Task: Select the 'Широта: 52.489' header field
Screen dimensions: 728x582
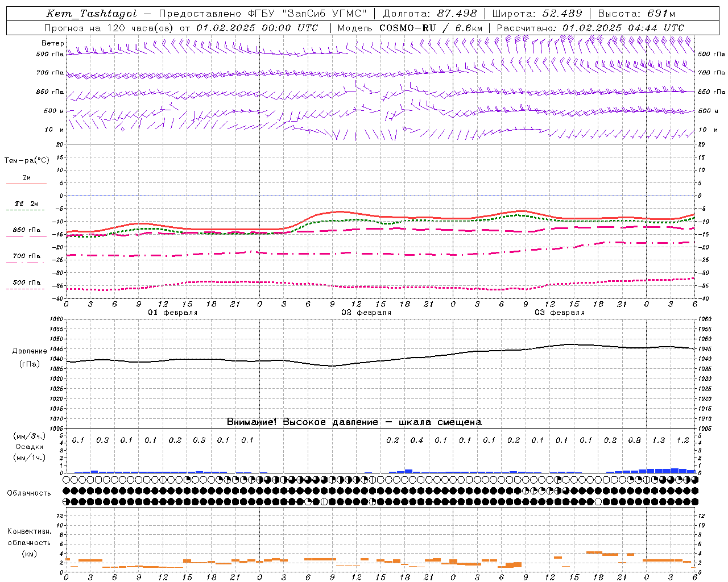Action: (537, 14)
